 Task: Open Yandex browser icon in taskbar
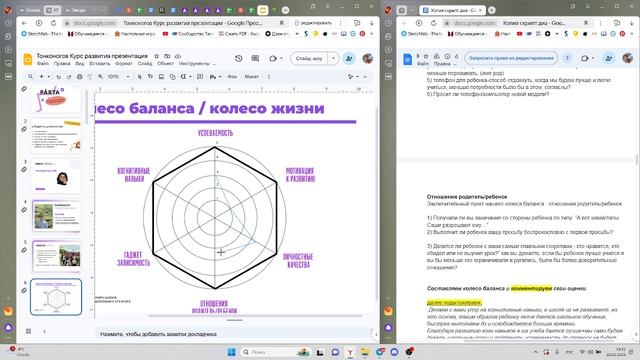350,352
